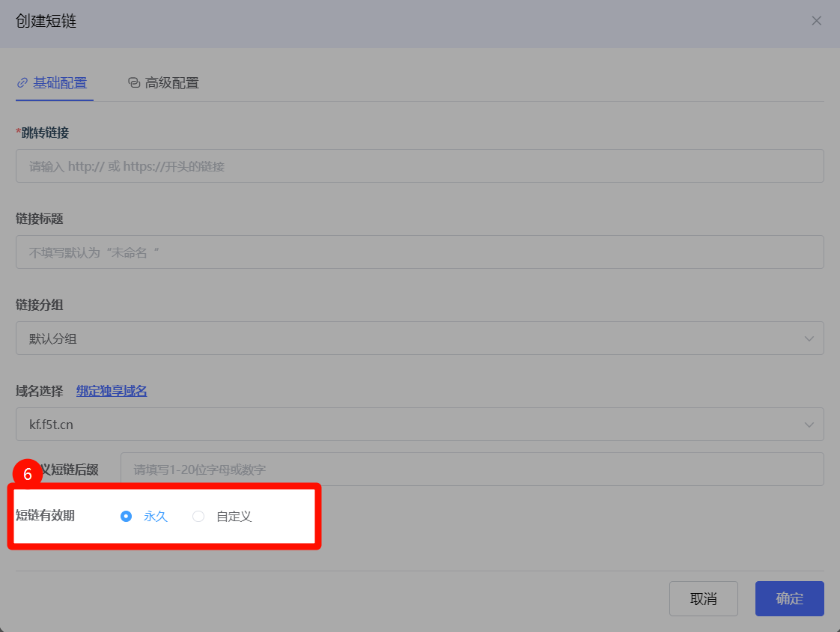Image resolution: width=840 pixels, height=632 pixels.
Task: Focus the 跳转链接 URL input field
Action: coord(419,166)
